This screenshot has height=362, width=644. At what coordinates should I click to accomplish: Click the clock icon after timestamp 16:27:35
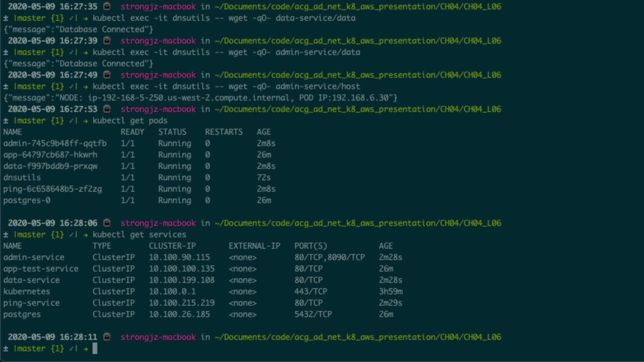(x=107, y=6)
